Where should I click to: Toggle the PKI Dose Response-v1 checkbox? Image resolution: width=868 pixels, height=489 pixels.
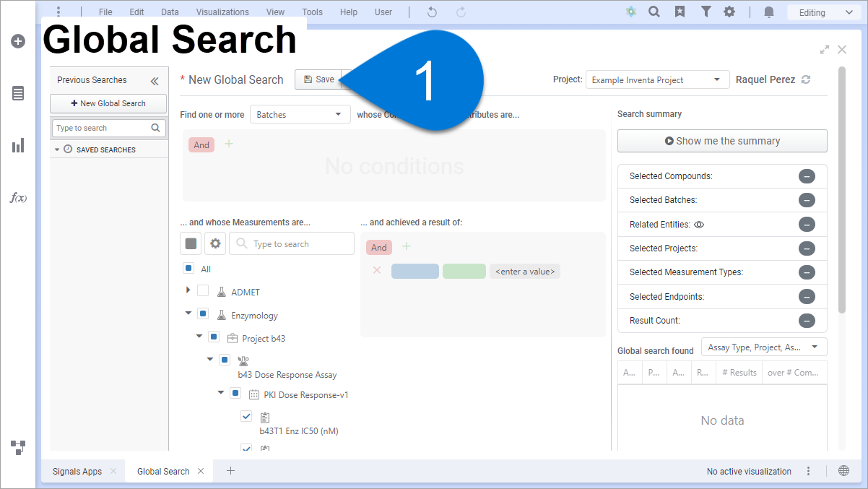click(235, 394)
